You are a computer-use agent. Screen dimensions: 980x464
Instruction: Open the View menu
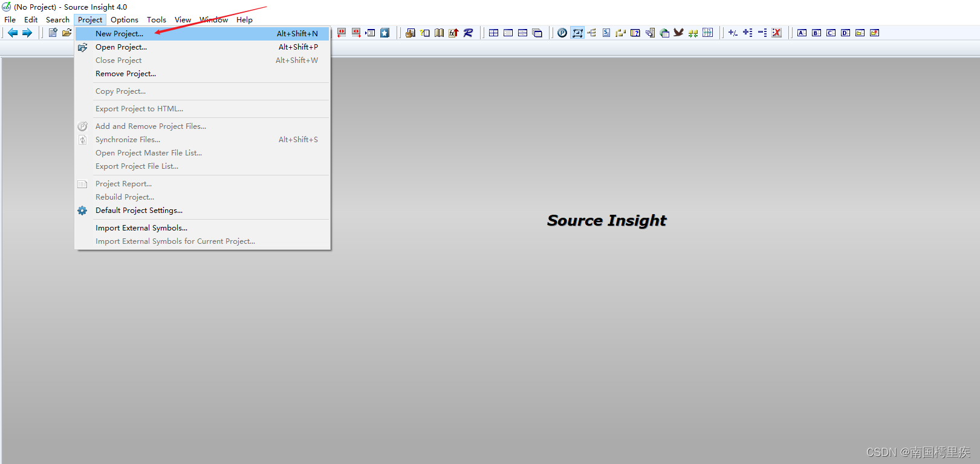coord(183,20)
